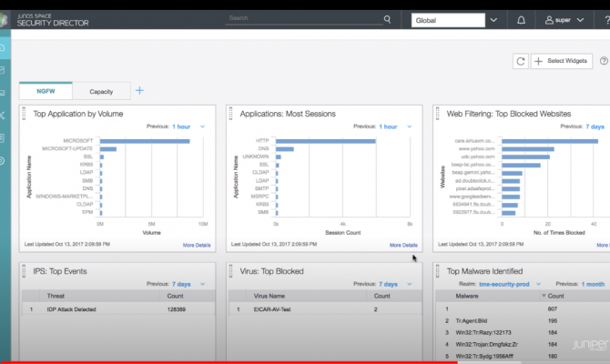The image size is (610, 364).
Task: Refresh the dashboard with the reload icon
Action: click(521, 61)
